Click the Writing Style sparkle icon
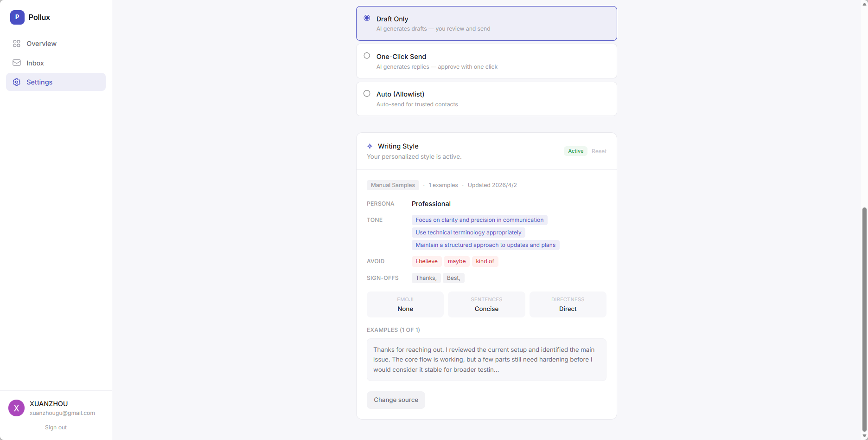The height and width of the screenshot is (440, 868). 370,146
